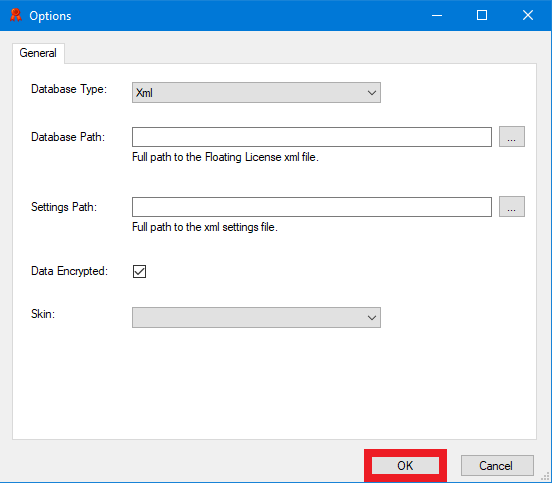This screenshot has width=552, height=483.
Task: Click the Data Encrypted label text
Action: [69, 271]
